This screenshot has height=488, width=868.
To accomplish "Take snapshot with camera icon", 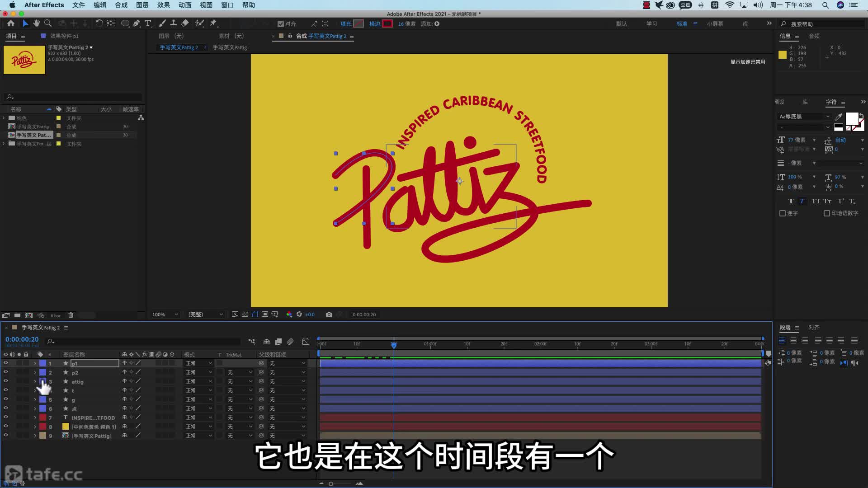I will (x=329, y=314).
